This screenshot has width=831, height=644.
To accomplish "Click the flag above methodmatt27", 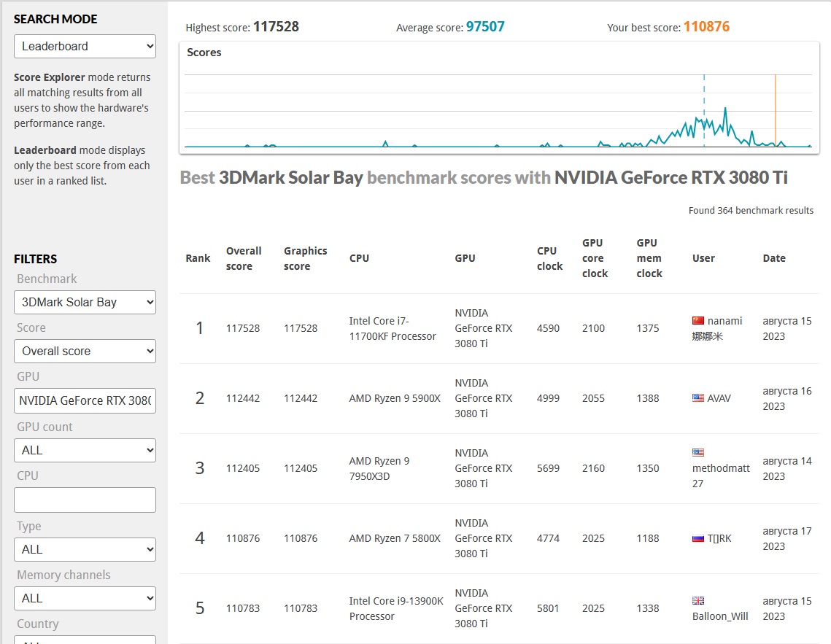I will 698,453.
